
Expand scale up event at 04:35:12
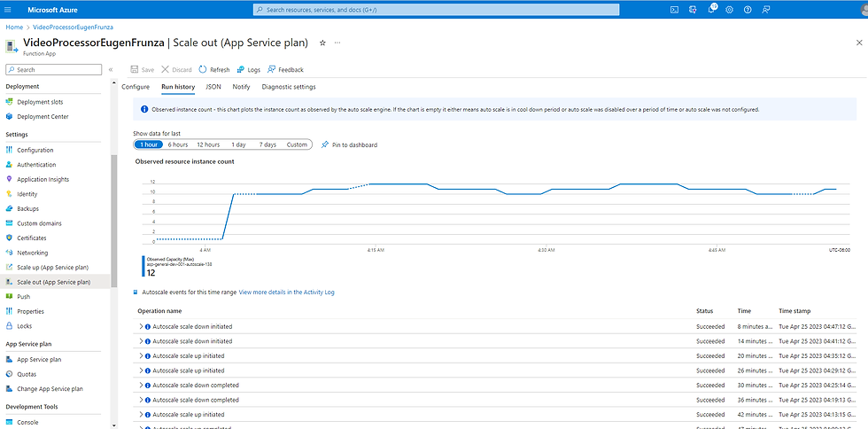tap(142, 355)
